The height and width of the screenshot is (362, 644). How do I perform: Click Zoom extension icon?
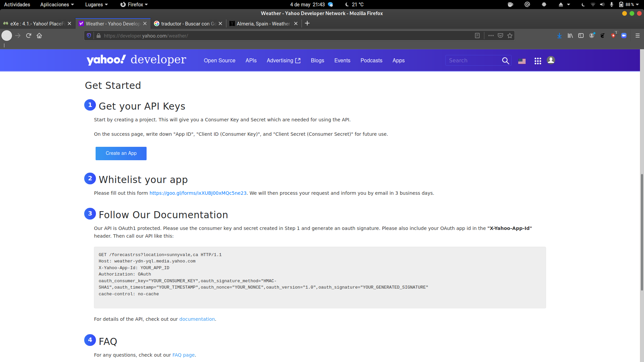click(x=624, y=36)
